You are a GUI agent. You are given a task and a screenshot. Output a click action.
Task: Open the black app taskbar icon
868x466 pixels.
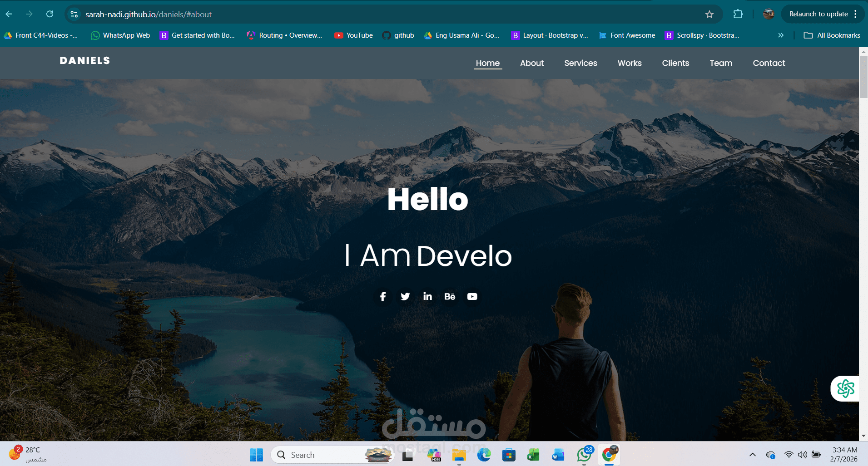coord(407,455)
